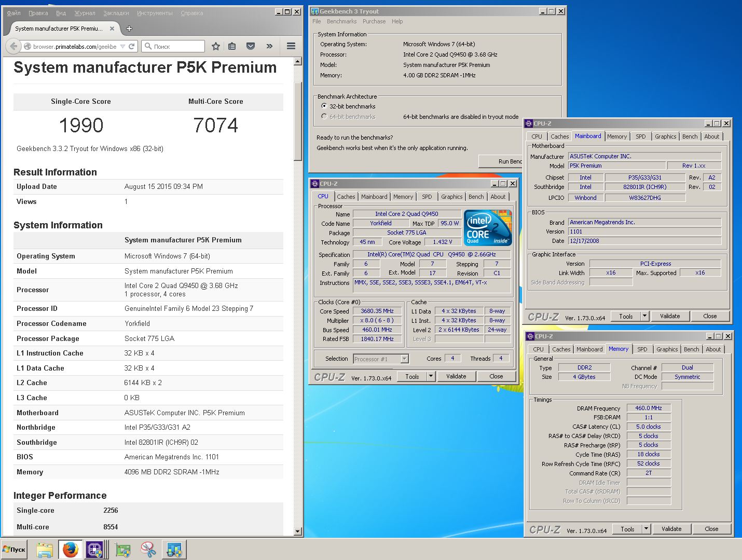Click Close in the CPU tab window
Screen dimensions: 742x560
click(496, 376)
